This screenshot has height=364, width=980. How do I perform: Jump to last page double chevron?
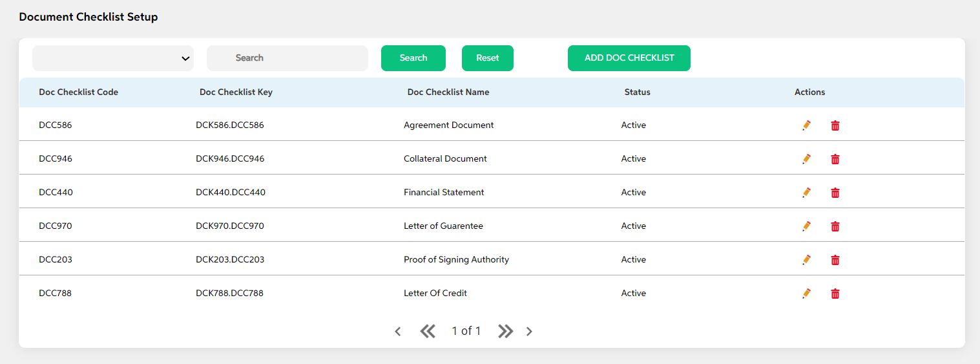(505, 332)
